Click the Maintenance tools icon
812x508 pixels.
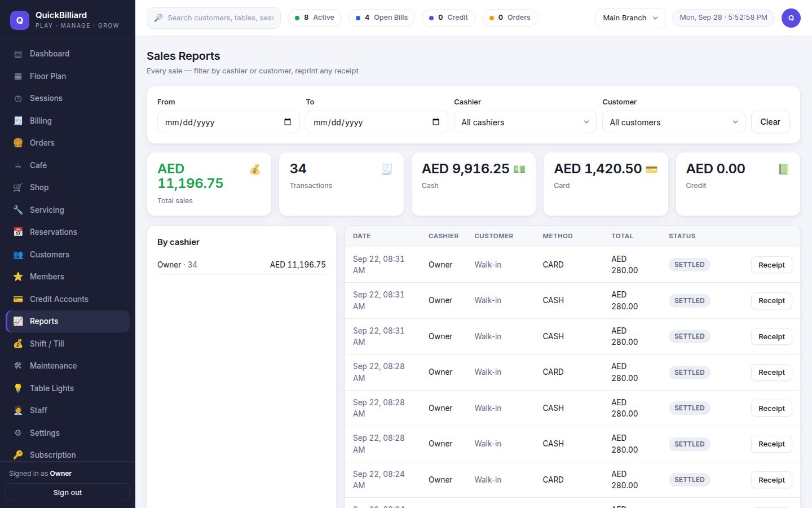tap(18, 366)
